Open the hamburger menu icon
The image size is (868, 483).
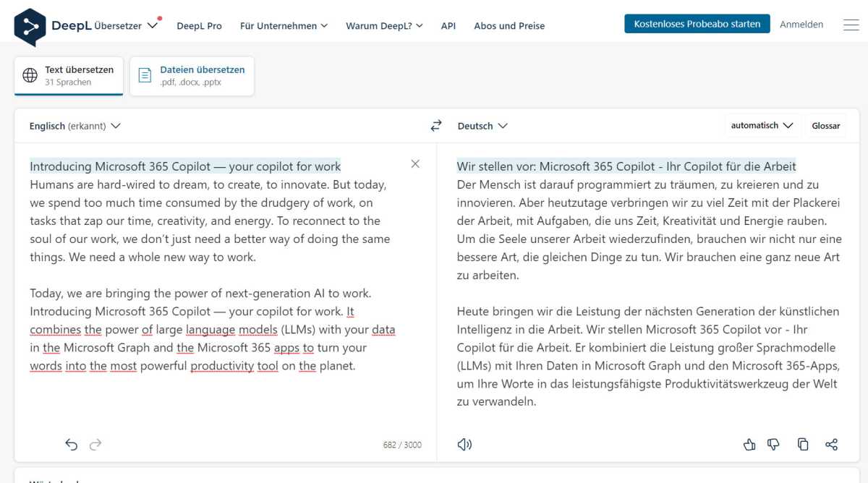(x=851, y=25)
